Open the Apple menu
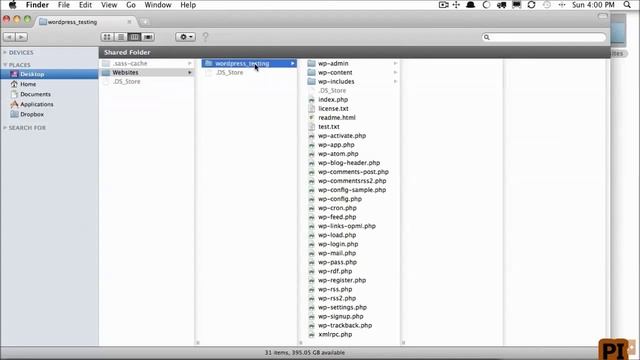Viewport: 640px width, 360px height. (12, 5)
